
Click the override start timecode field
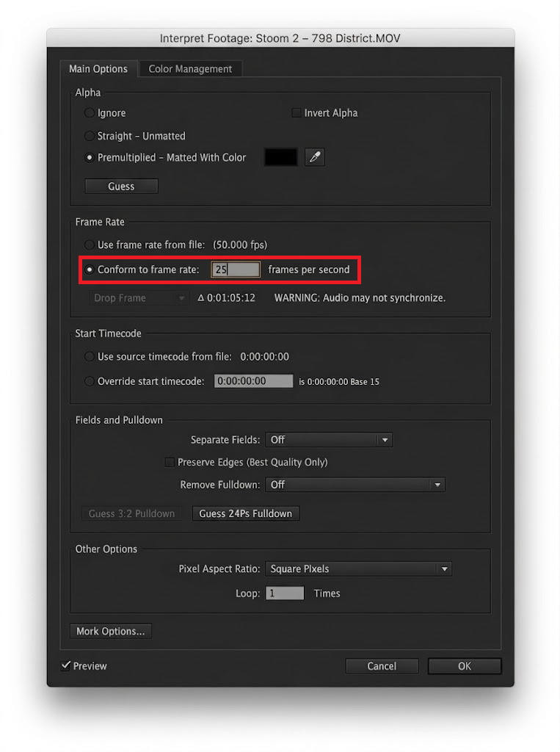point(254,381)
